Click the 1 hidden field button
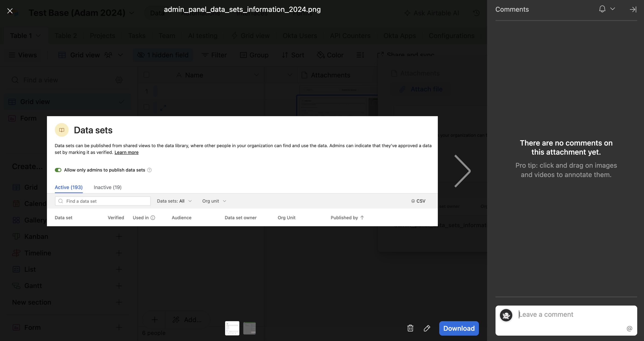The width and height of the screenshot is (644, 341). [x=163, y=55]
